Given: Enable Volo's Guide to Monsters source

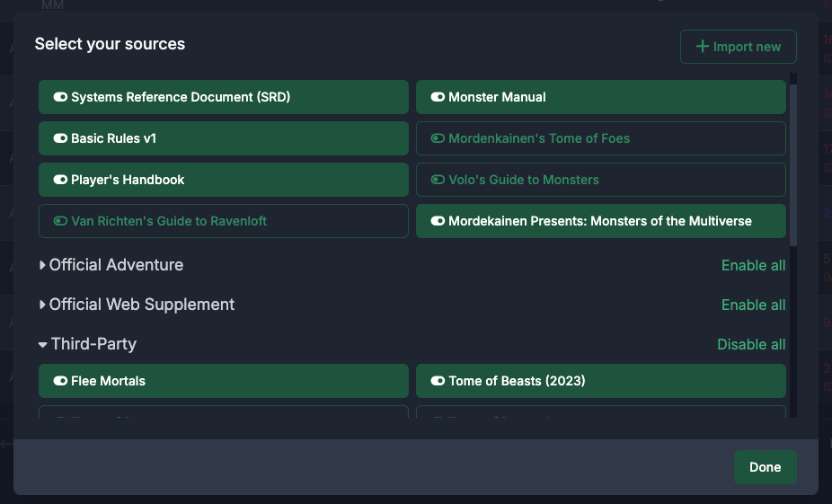Looking at the screenshot, I should click(600, 180).
